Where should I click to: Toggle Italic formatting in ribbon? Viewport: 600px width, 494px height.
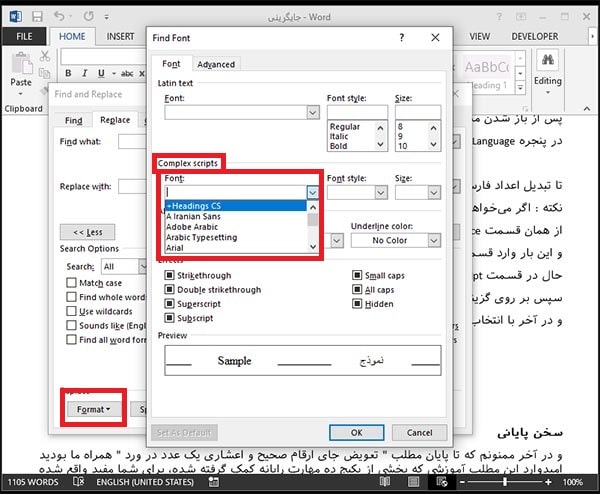click(x=85, y=73)
